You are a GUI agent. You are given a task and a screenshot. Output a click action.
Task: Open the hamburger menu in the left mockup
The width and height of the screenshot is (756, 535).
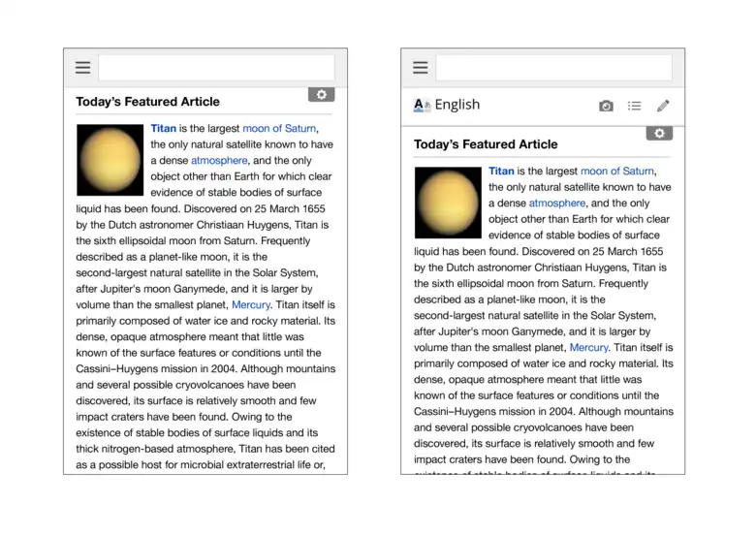point(82,68)
